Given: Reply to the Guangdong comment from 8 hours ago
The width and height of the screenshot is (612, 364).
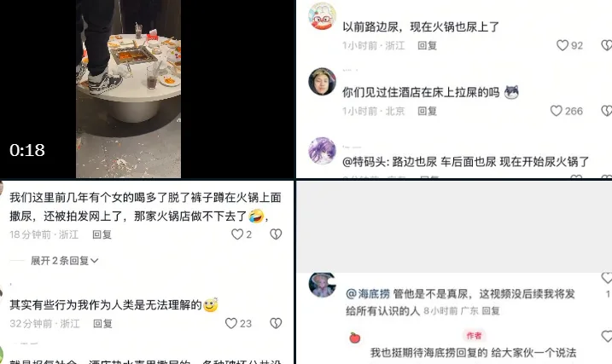Looking at the screenshot, I should [491, 310].
